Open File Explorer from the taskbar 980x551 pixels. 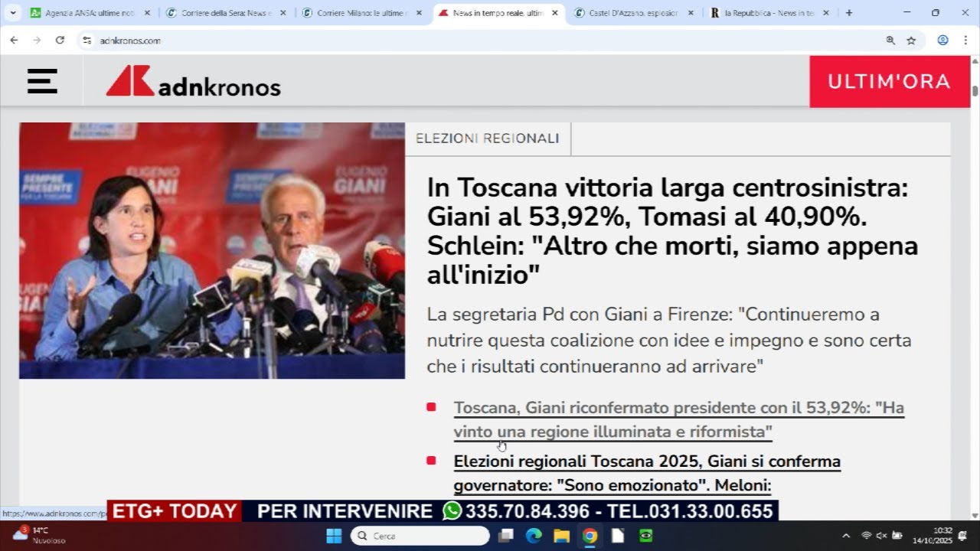(561, 536)
